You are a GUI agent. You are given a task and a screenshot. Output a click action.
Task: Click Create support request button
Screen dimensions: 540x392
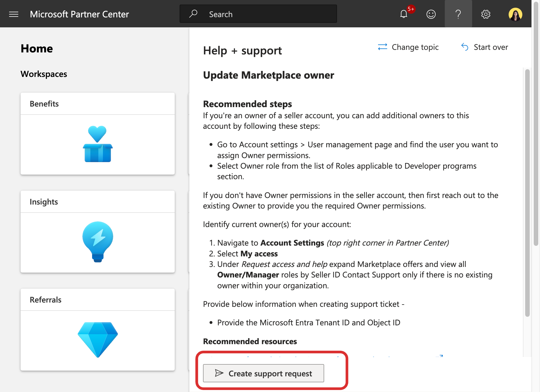pyautogui.click(x=263, y=373)
